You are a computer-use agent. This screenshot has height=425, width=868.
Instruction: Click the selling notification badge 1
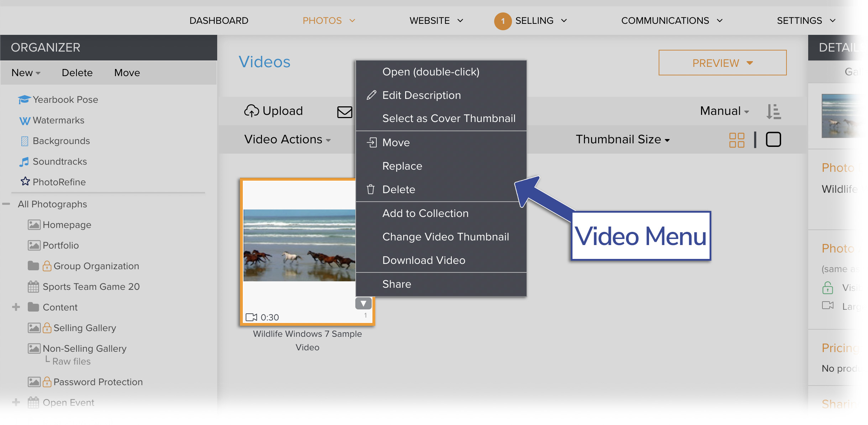tap(503, 21)
